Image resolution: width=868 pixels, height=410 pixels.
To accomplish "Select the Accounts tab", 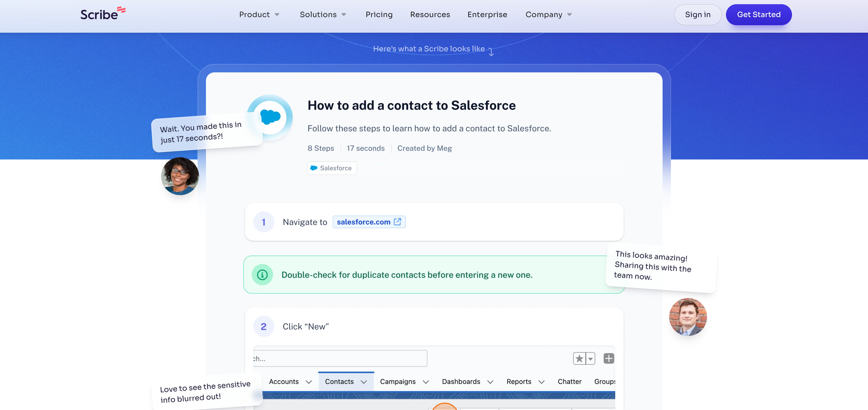I will (x=284, y=382).
